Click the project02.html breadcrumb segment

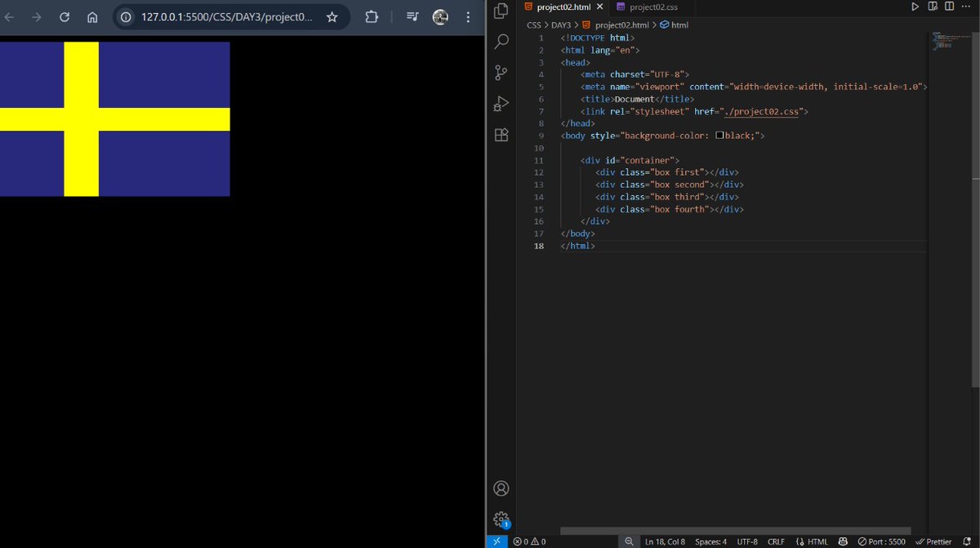tap(615, 25)
